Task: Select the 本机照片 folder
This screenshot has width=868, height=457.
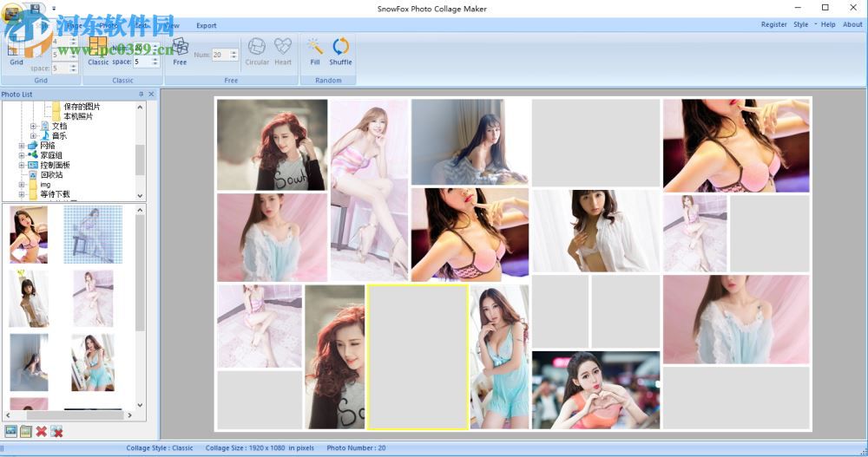Action: tap(78, 116)
